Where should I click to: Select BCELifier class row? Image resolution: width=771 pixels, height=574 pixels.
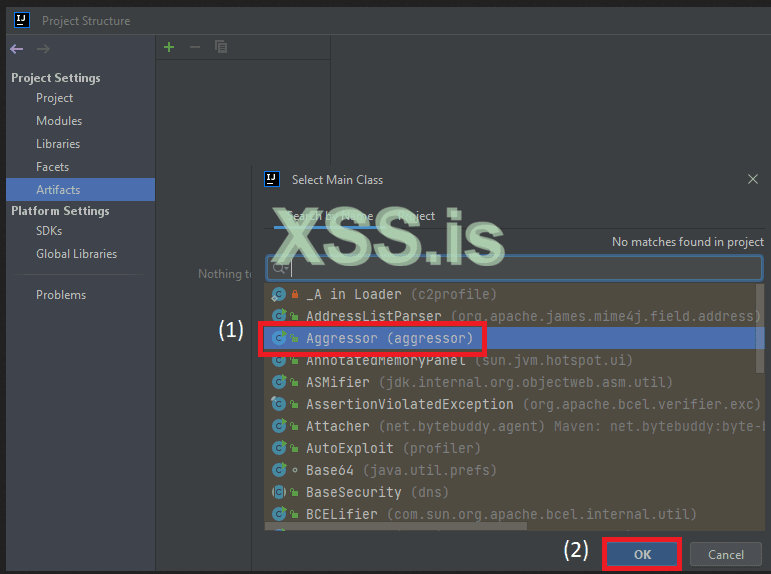pyautogui.click(x=515, y=514)
